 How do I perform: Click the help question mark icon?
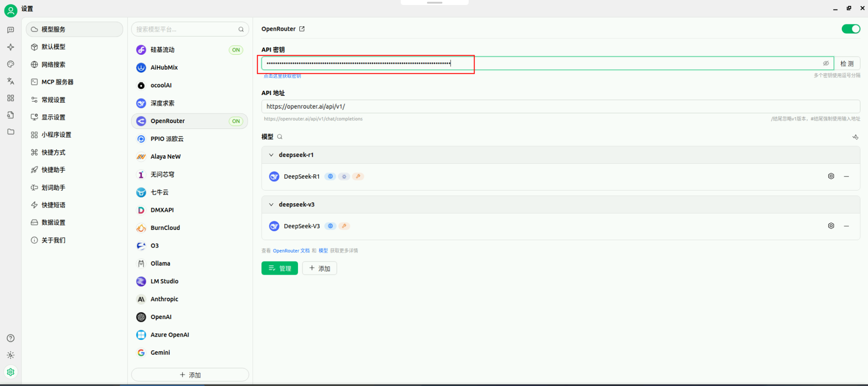(x=11, y=338)
